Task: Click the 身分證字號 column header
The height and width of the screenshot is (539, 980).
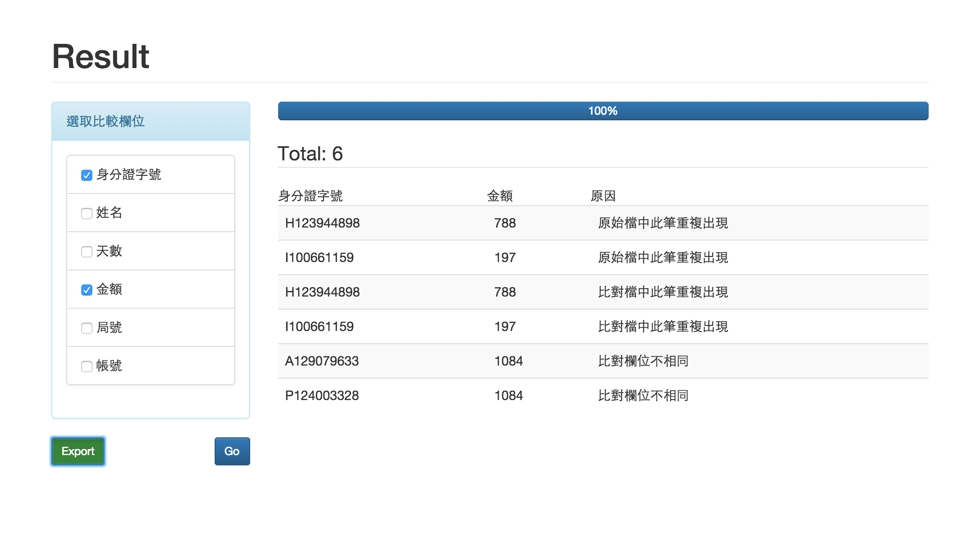Action: tap(310, 196)
